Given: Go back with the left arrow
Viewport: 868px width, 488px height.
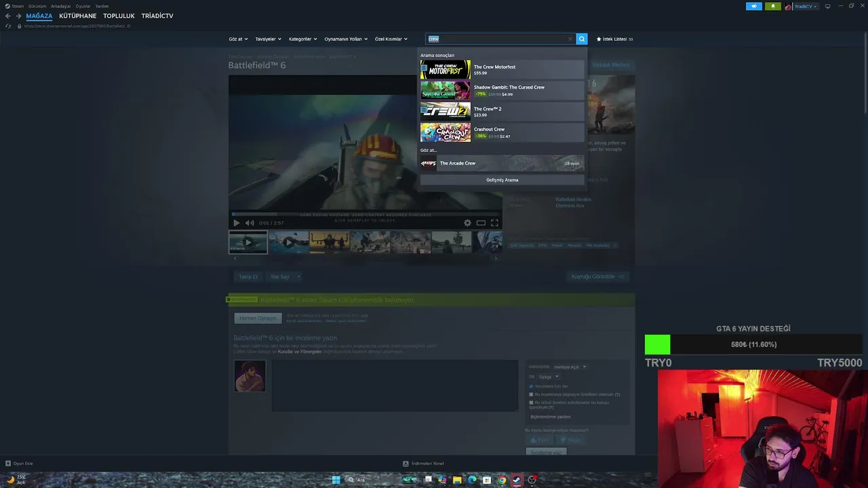Looking at the screenshot, I should pos(8,16).
